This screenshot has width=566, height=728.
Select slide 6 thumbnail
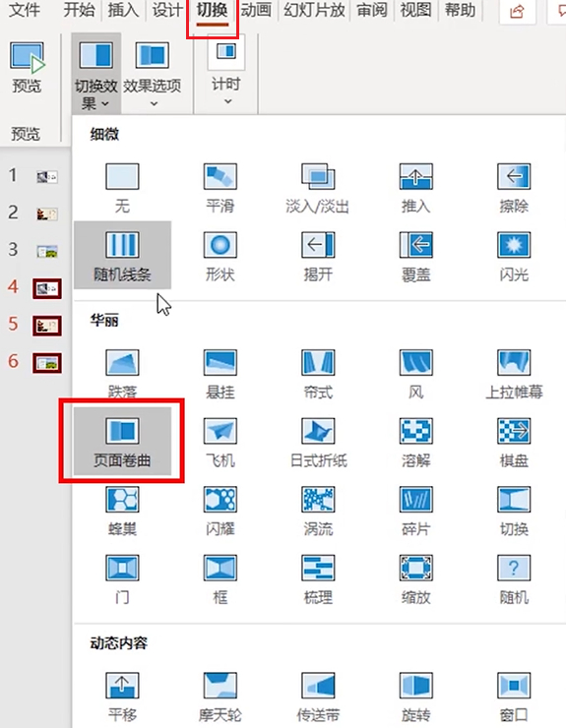click(x=47, y=363)
